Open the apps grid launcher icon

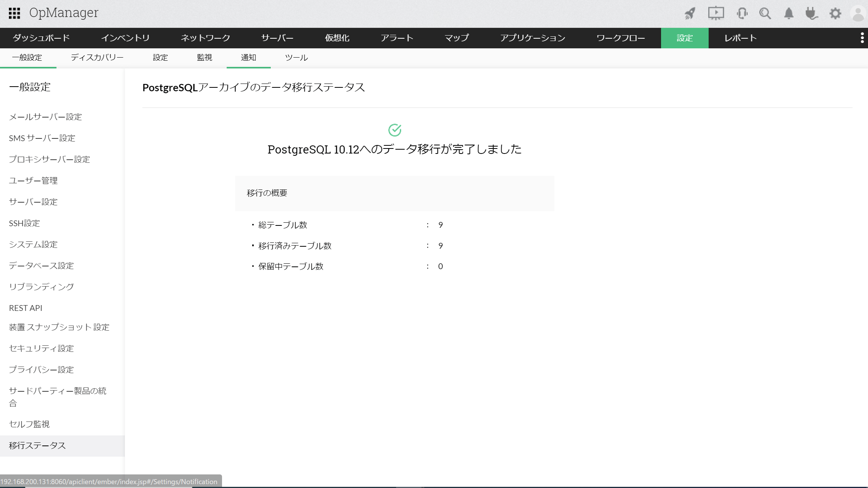14,13
